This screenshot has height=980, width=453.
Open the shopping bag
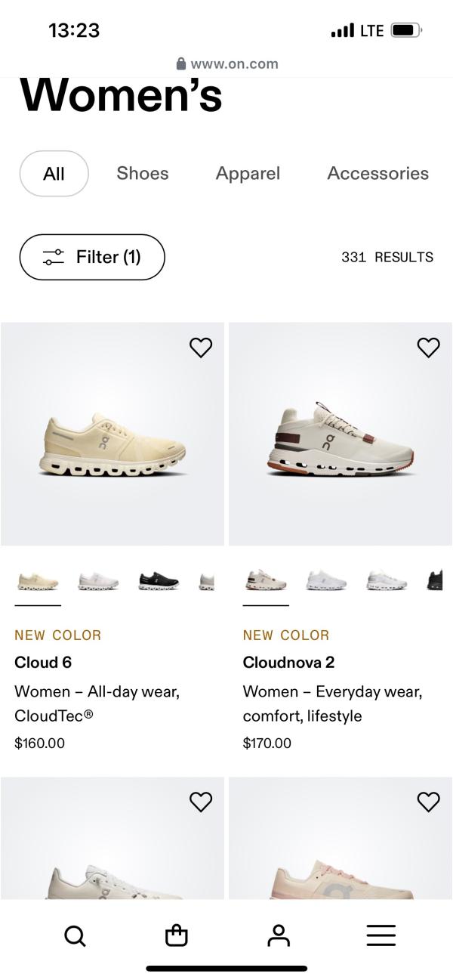176,936
